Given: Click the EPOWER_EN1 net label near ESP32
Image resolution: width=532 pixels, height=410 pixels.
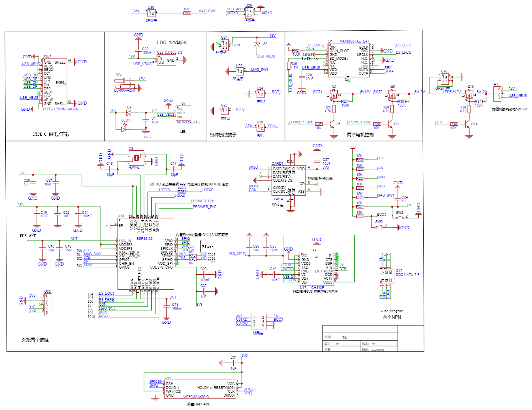Looking at the screenshot, I should coord(203,201).
